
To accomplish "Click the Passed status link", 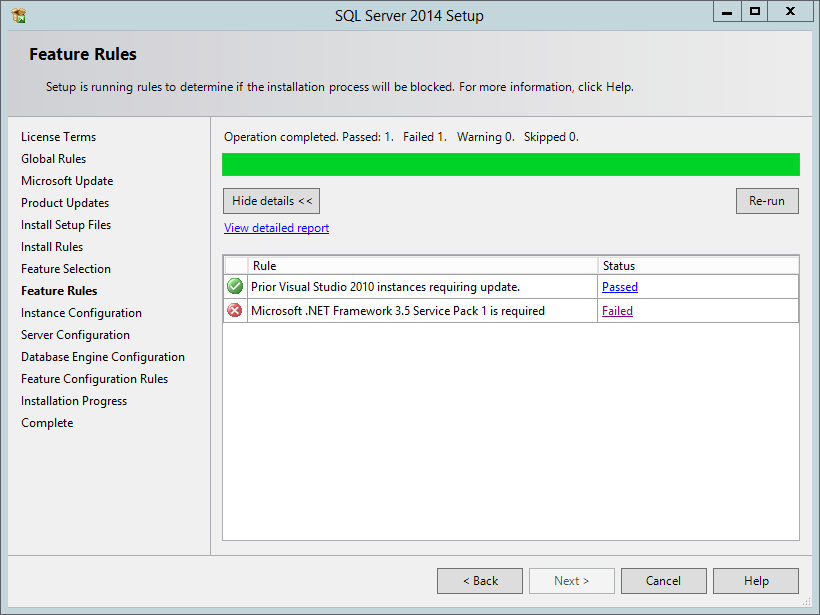I will coord(619,286).
